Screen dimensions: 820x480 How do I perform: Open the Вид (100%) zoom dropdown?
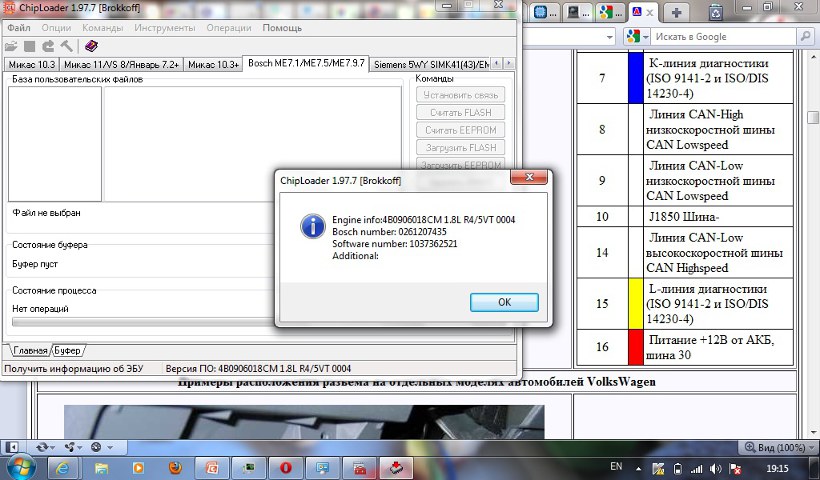(778, 448)
